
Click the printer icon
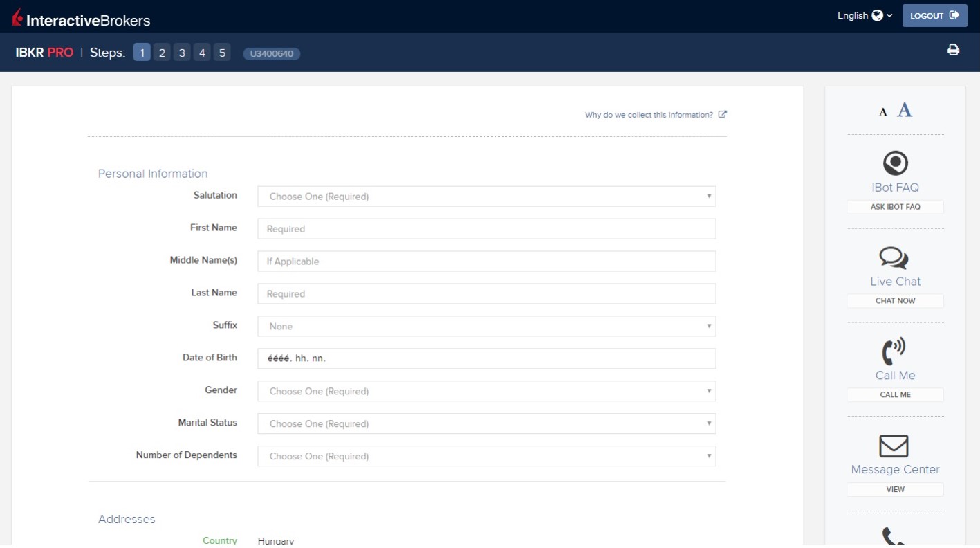[953, 50]
